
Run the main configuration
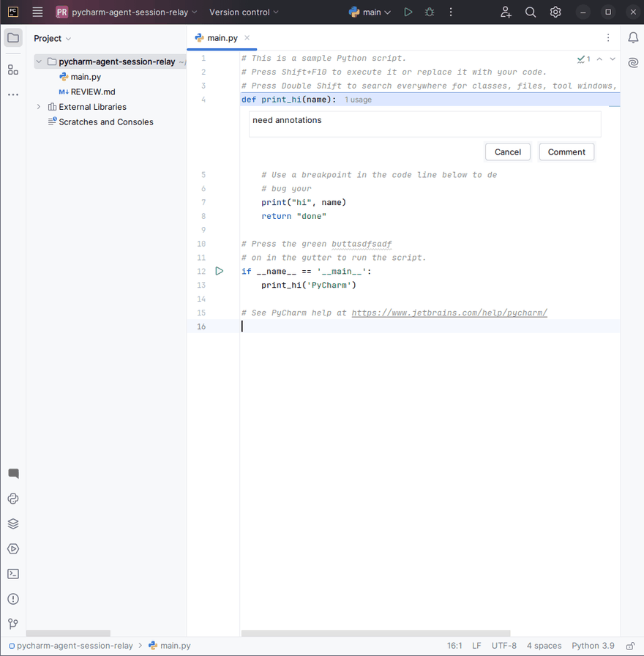tap(408, 12)
